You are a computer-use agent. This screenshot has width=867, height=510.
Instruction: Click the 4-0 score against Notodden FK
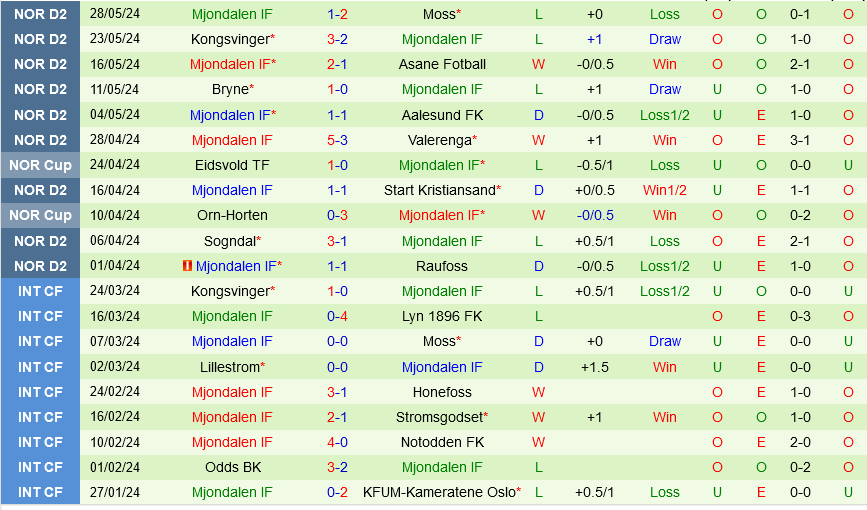337,442
